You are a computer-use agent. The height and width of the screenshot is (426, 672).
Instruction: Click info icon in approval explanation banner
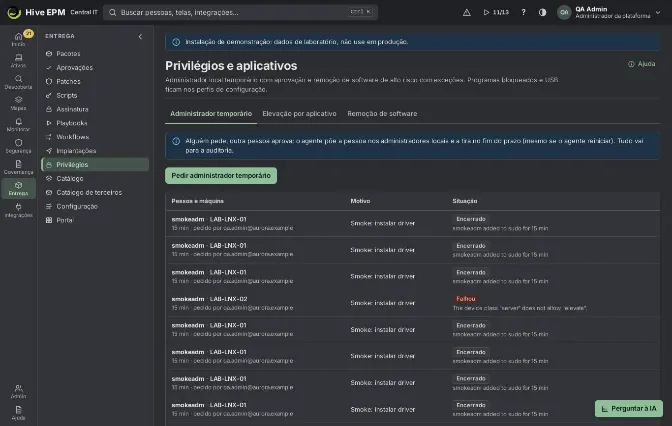[176, 141]
